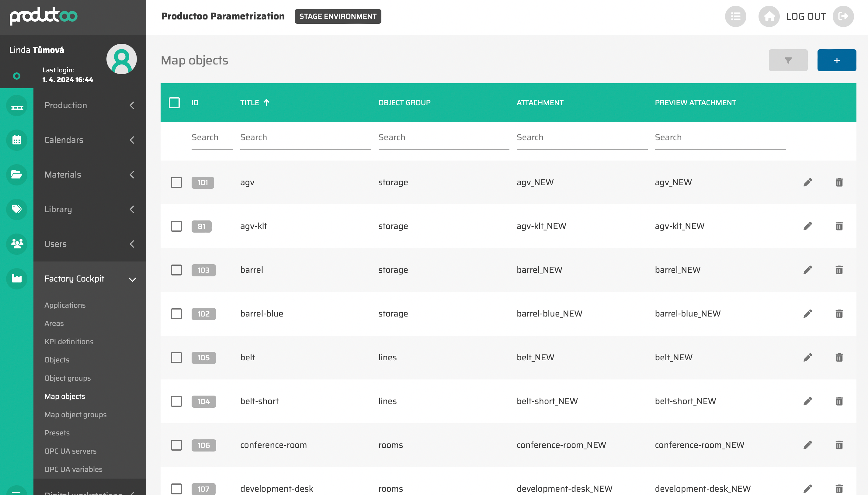Image resolution: width=868 pixels, height=495 pixels.
Task: Click the Object Group search field
Action: click(x=443, y=137)
